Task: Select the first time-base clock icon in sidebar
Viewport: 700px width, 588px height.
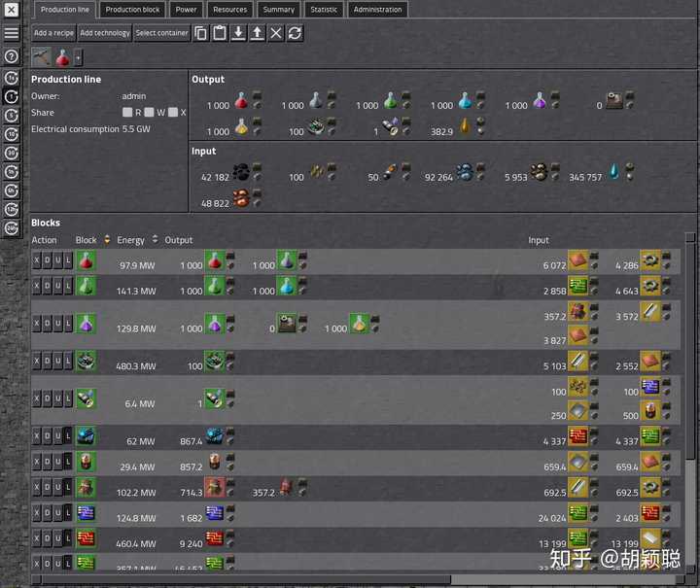Action: tap(11, 78)
